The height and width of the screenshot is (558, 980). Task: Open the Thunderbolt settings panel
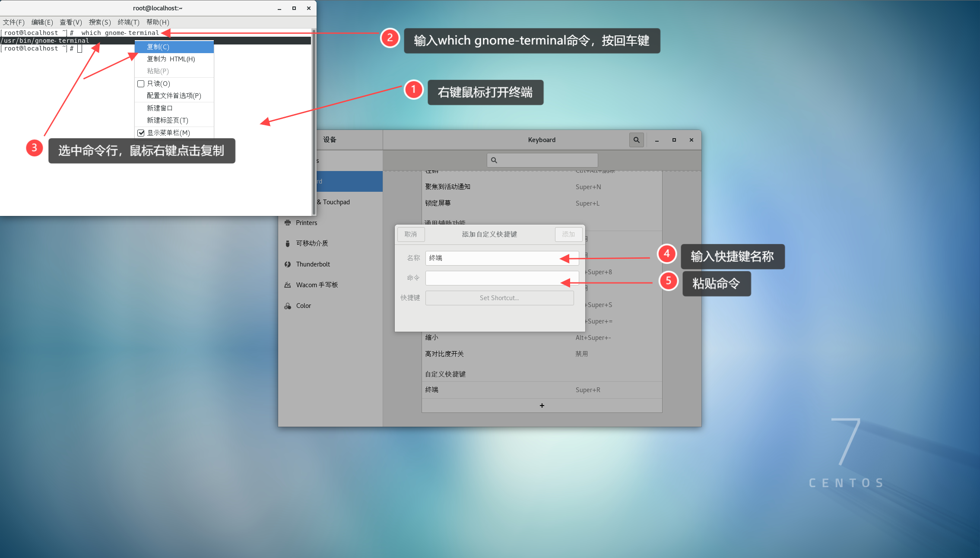(x=330, y=264)
